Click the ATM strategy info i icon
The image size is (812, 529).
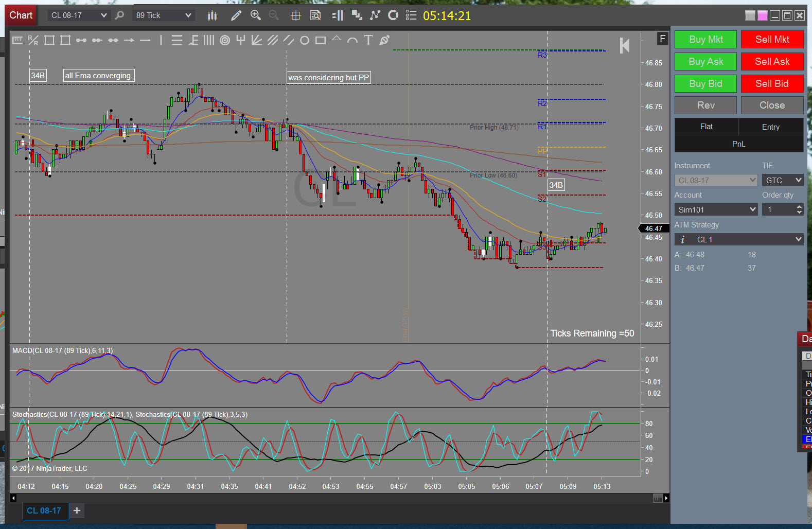[x=683, y=240]
